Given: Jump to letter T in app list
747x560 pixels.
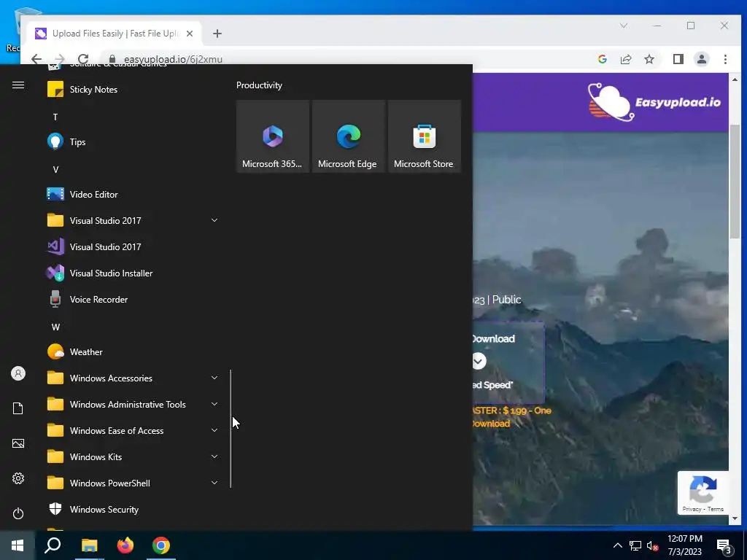Looking at the screenshot, I should coord(55,117).
